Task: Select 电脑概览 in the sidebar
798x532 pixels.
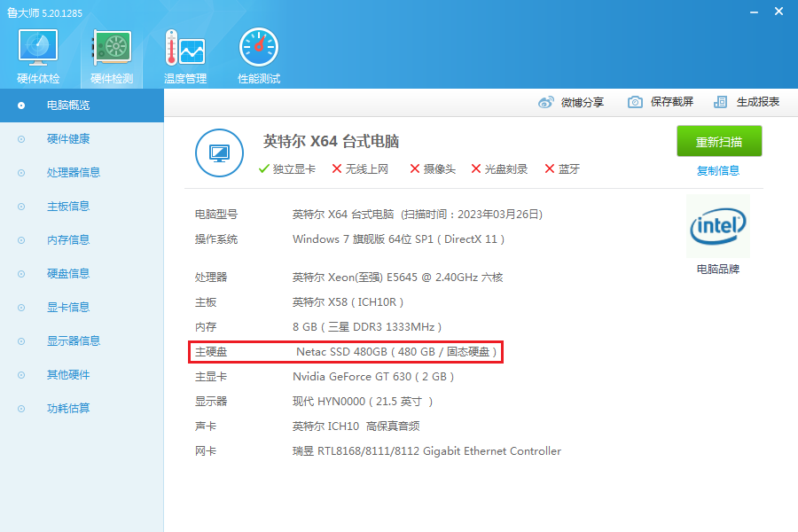Action: click(82, 106)
